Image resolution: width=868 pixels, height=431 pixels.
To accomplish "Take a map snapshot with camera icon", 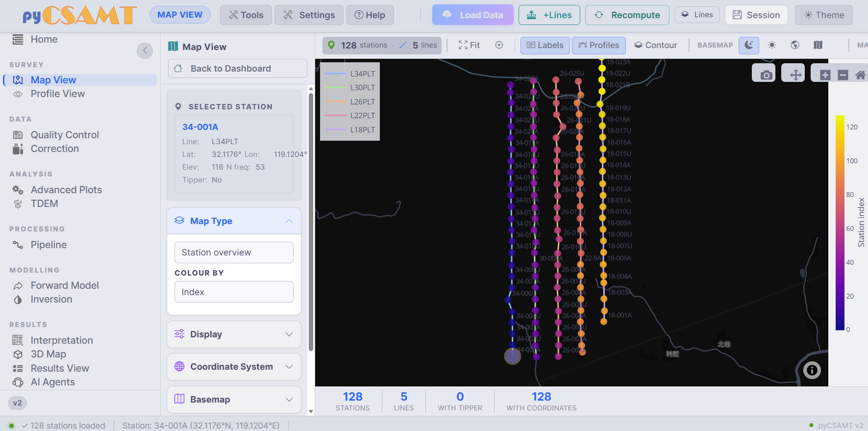I will (x=766, y=75).
